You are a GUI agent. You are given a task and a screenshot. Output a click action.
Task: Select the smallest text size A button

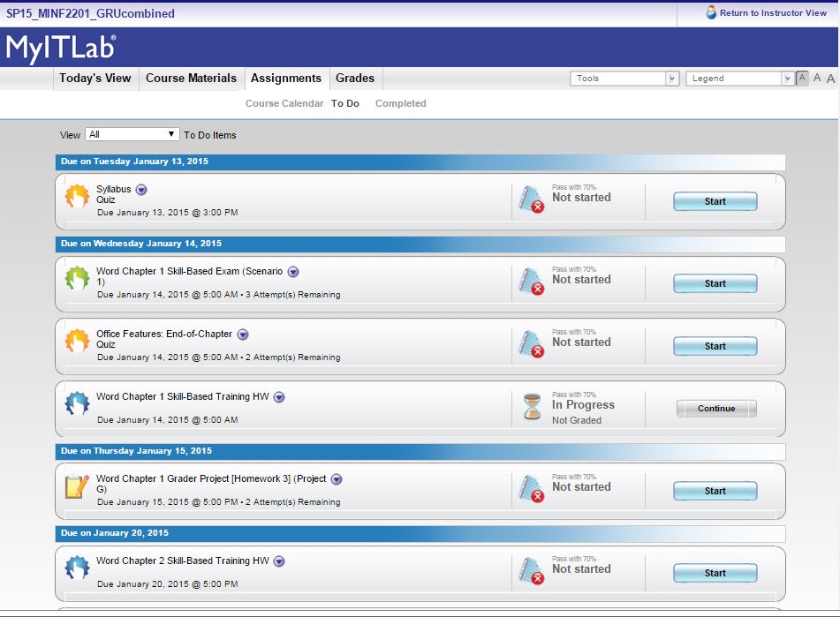click(x=802, y=79)
